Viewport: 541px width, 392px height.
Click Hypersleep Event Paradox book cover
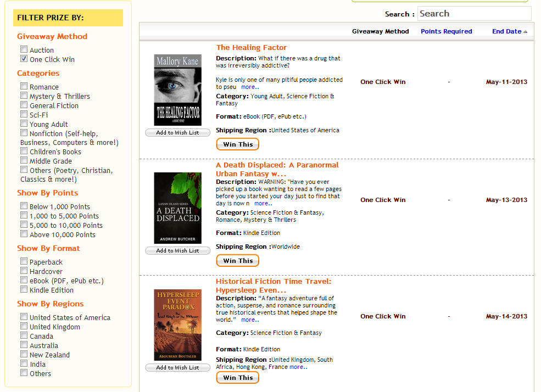177,324
